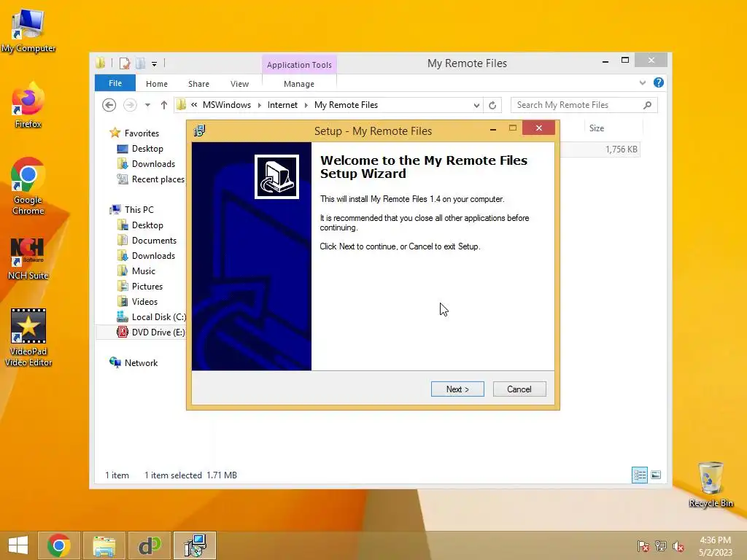Open the Share ribbon tab
This screenshot has height=560, width=747.
tap(198, 84)
